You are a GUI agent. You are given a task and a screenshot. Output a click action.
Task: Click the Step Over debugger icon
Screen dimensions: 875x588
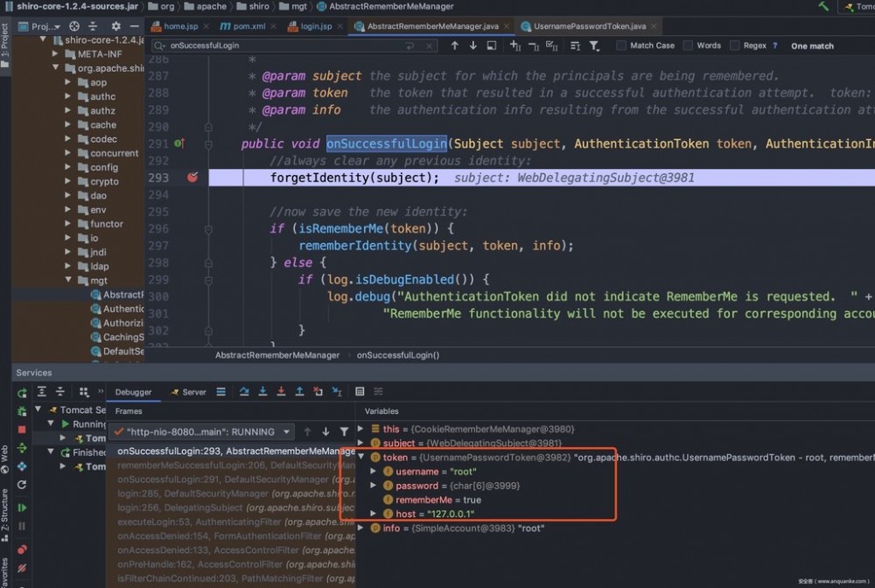click(244, 392)
